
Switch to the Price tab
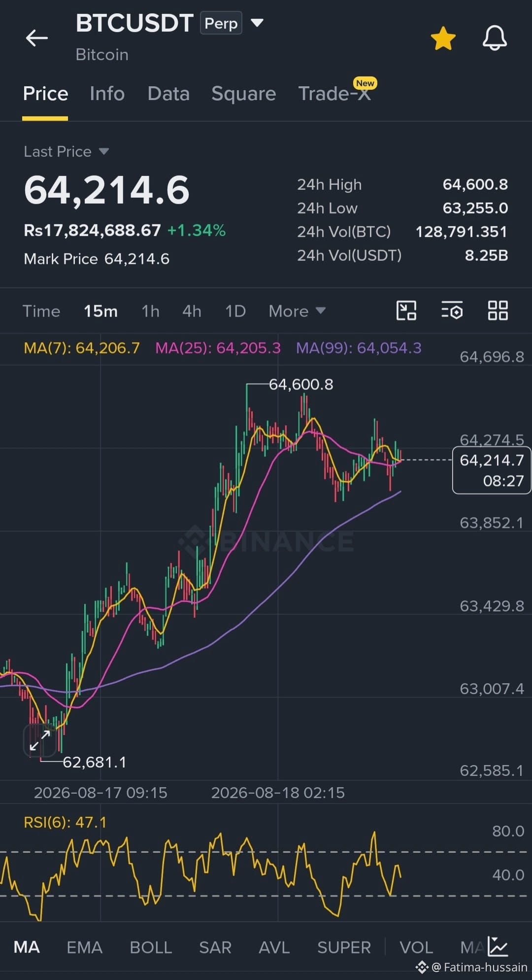point(45,94)
